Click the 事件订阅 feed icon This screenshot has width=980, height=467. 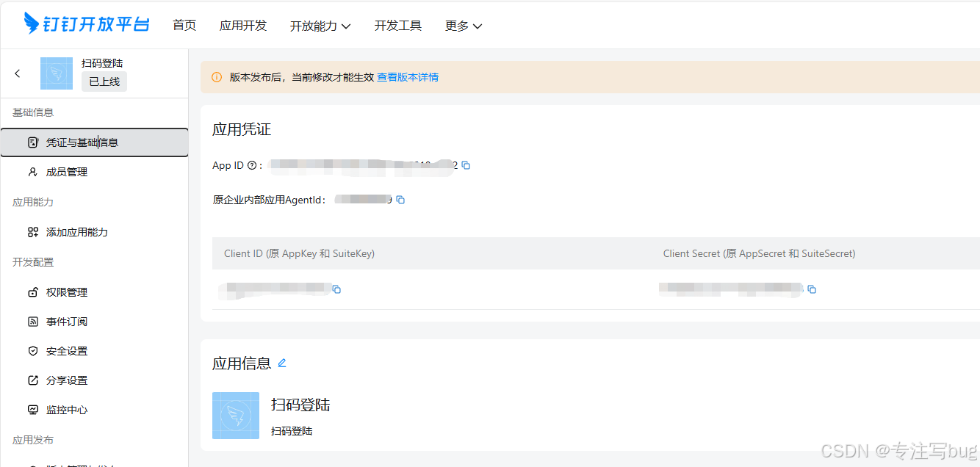[32, 322]
